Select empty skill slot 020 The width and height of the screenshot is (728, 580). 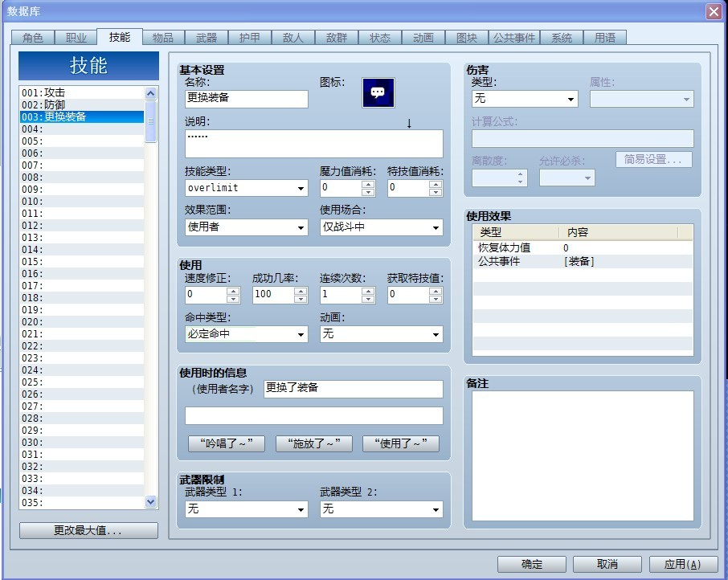pos(82,322)
